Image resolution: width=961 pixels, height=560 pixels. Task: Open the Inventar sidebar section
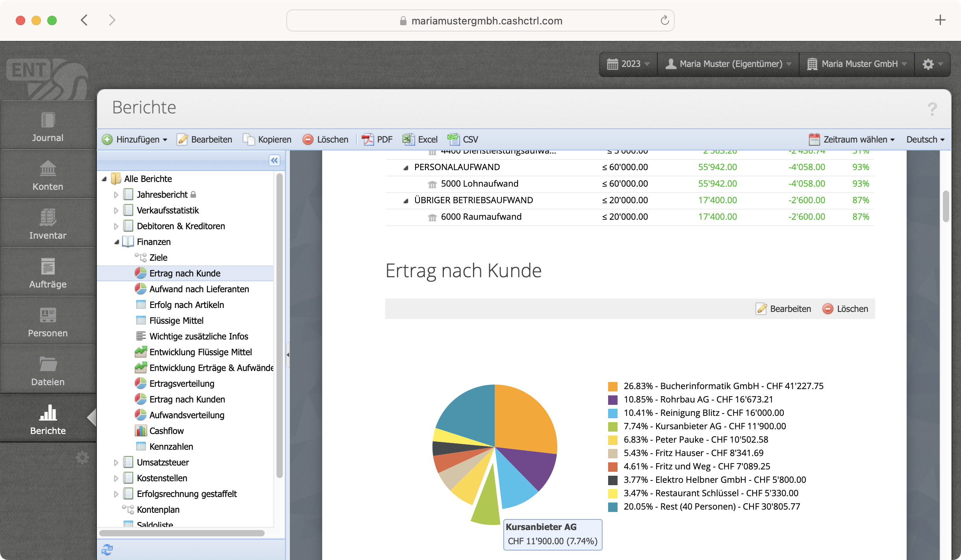(x=48, y=224)
